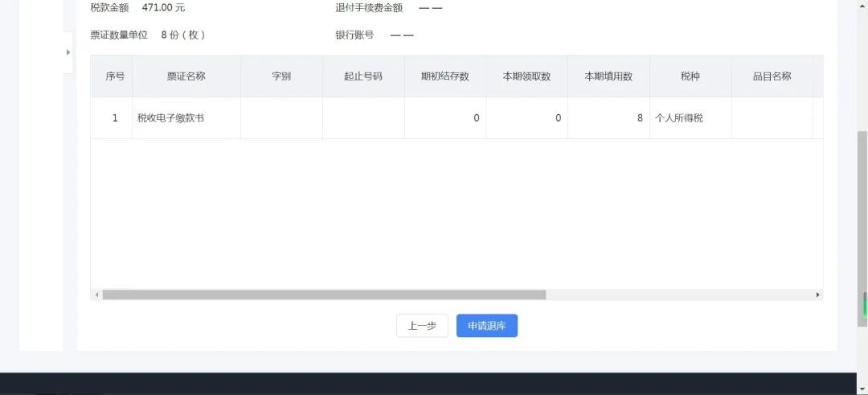Expand the collapsed left sidebar arrow

click(x=68, y=52)
